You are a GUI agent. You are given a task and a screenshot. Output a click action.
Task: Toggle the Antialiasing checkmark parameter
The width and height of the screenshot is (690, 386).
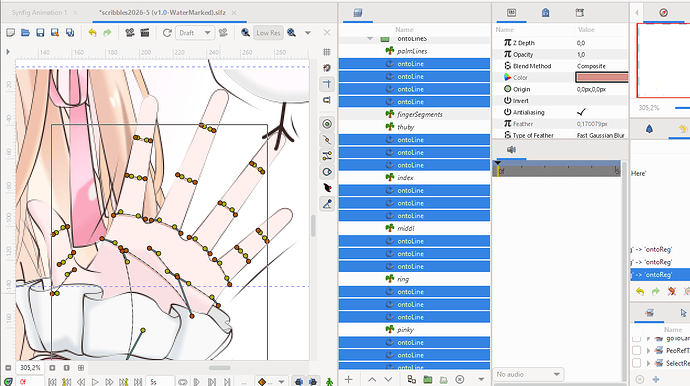click(x=581, y=112)
